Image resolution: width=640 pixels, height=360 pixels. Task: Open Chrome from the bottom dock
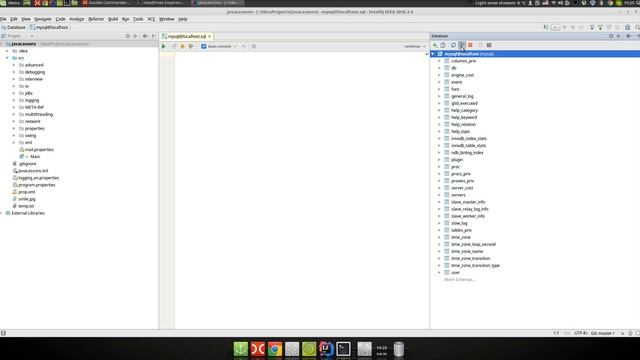(x=275, y=349)
